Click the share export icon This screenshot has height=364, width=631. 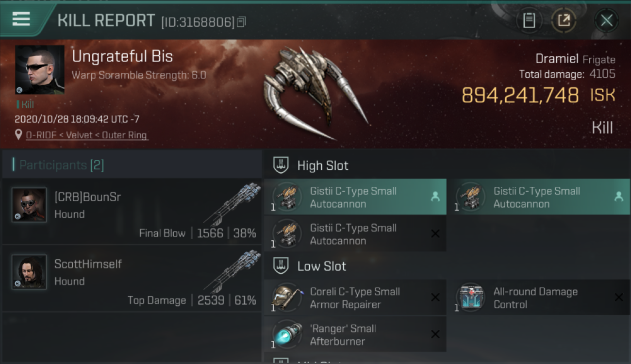(564, 20)
